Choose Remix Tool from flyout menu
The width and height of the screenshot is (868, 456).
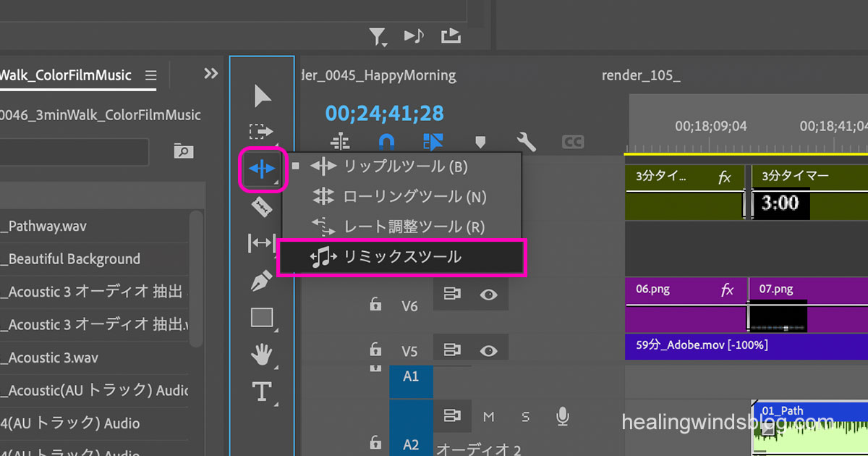(x=401, y=258)
